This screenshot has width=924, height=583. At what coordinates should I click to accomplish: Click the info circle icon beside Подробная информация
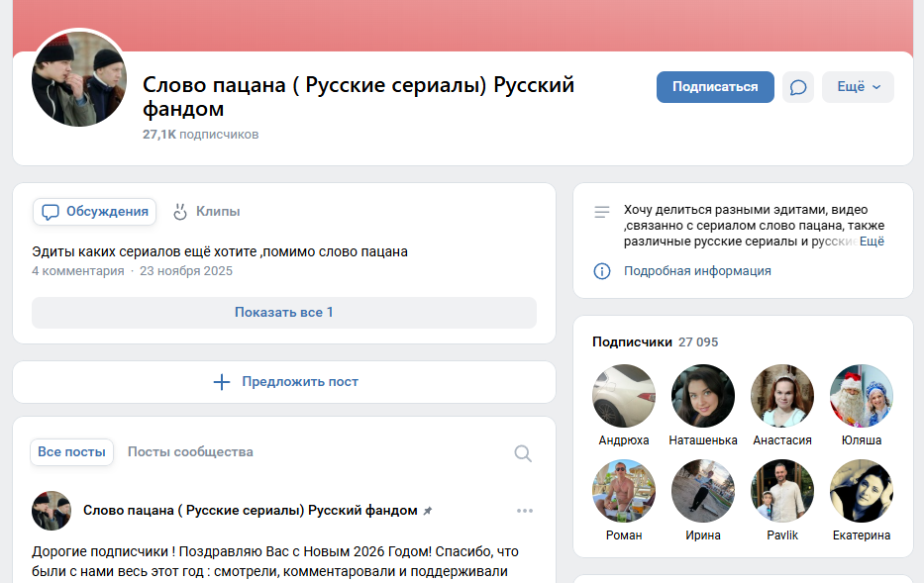[x=602, y=271]
